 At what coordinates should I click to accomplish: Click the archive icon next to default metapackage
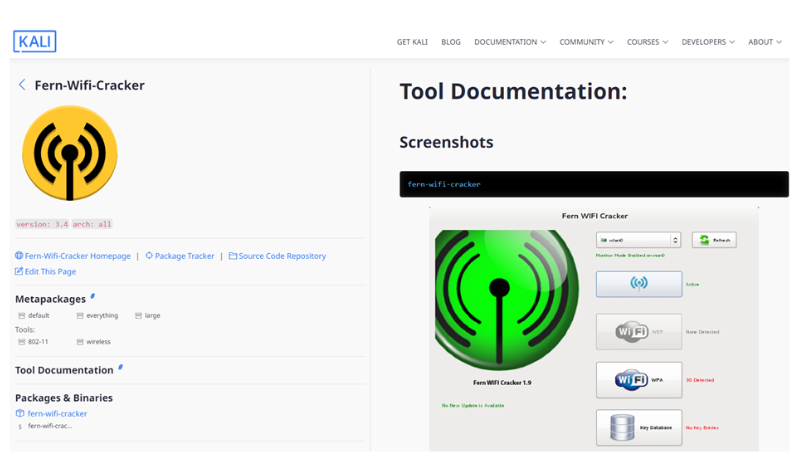tap(22, 315)
